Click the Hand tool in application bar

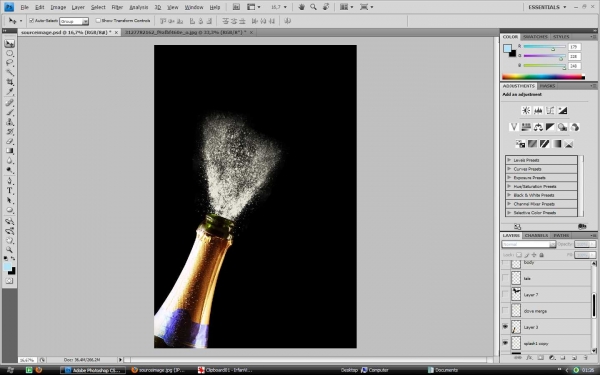(x=302, y=7)
